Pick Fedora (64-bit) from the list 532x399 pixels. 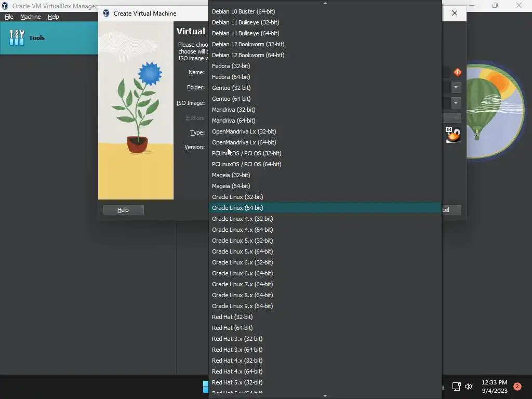[x=325, y=77]
